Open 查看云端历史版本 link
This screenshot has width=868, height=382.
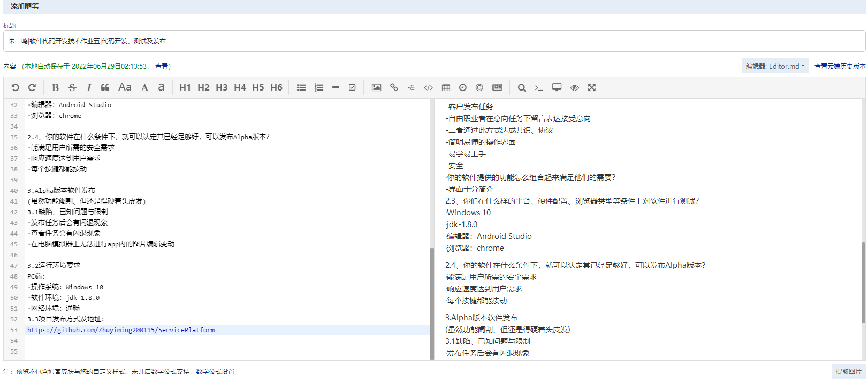tap(840, 66)
